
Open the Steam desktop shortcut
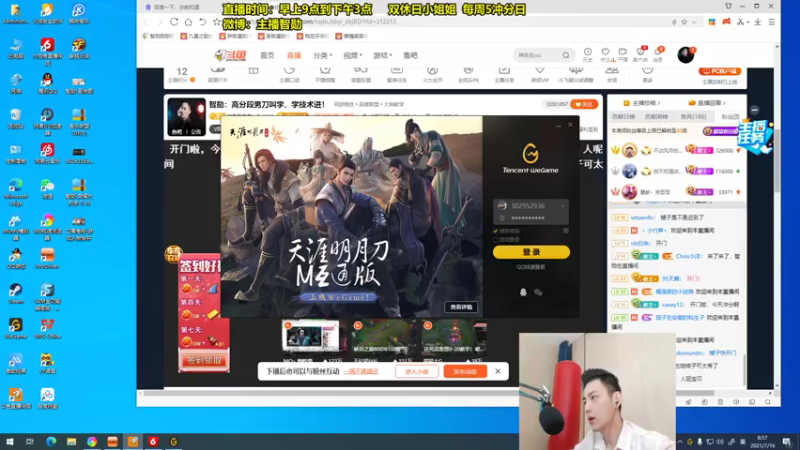pos(15,293)
